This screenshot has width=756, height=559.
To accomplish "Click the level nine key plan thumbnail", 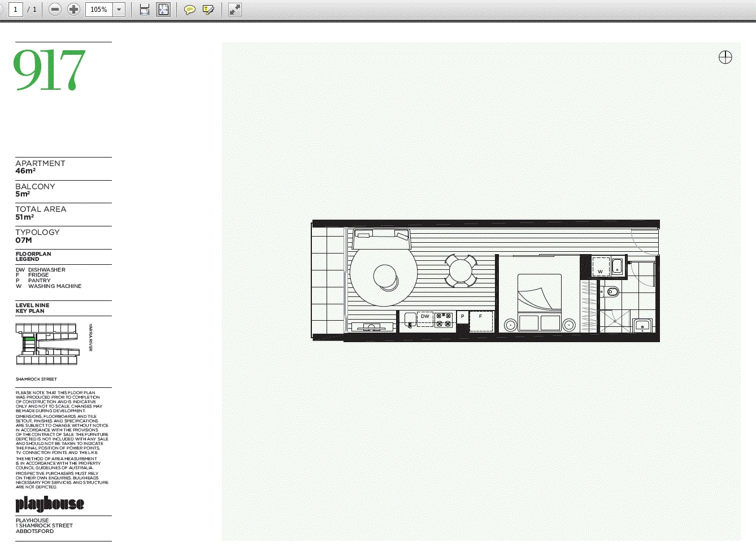I will click(x=47, y=344).
